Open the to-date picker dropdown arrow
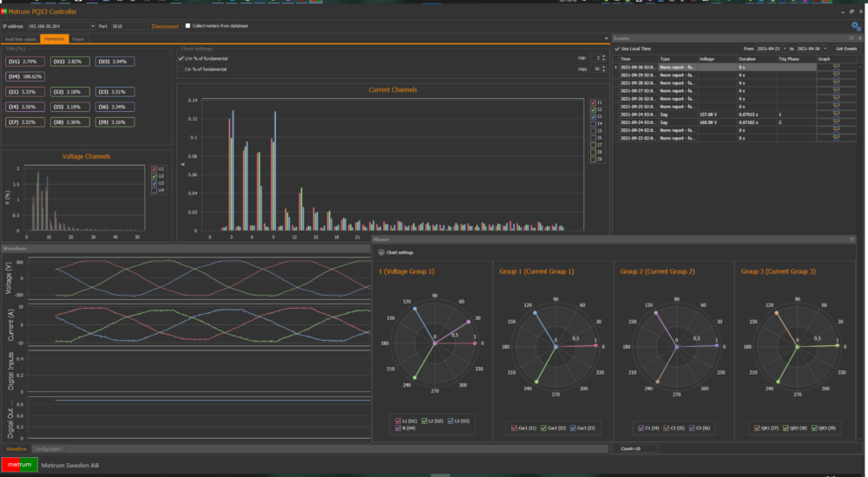This screenshot has height=477, width=868. (x=825, y=49)
